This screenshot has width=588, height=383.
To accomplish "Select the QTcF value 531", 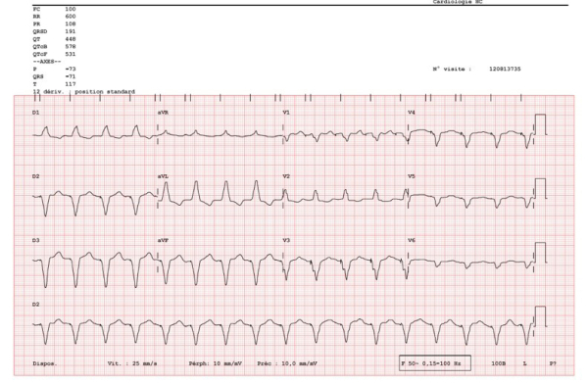I will click(x=71, y=54).
